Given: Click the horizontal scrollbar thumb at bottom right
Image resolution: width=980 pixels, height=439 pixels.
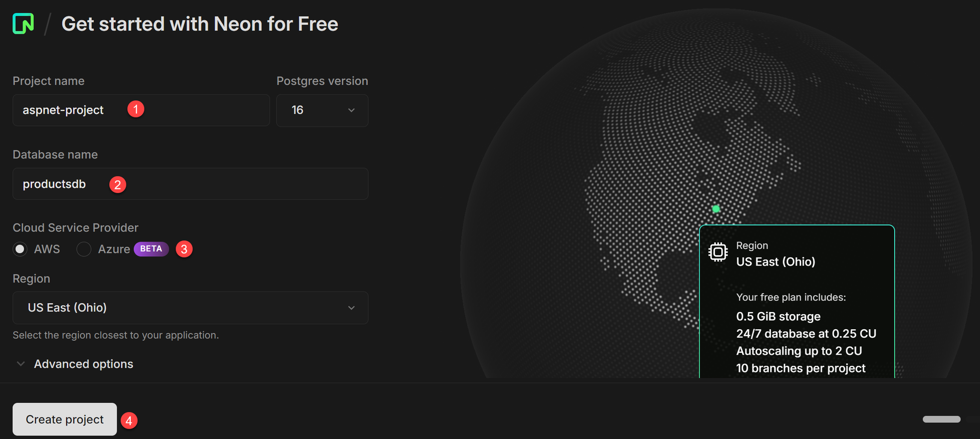Looking at the screenshot, I should pyautogui.click(x=941, y=419).
